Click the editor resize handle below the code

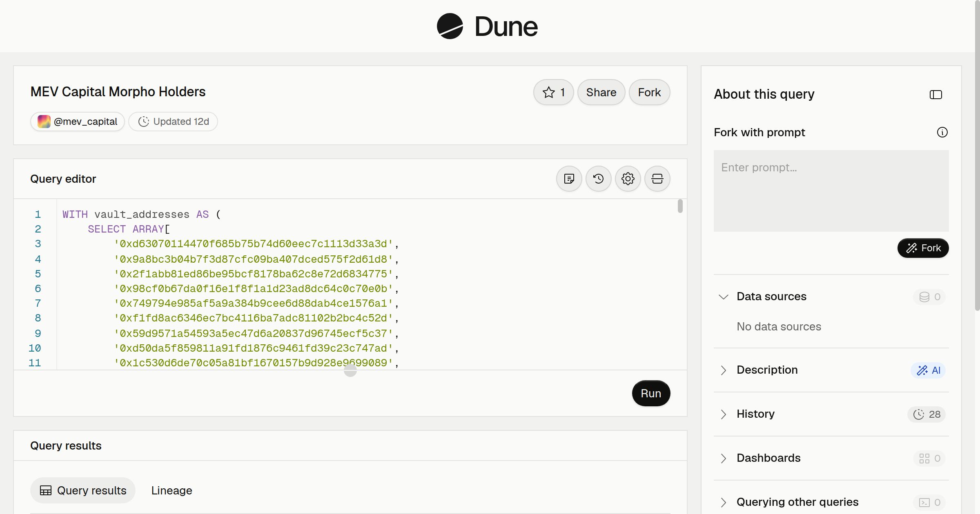coord(350,370)
